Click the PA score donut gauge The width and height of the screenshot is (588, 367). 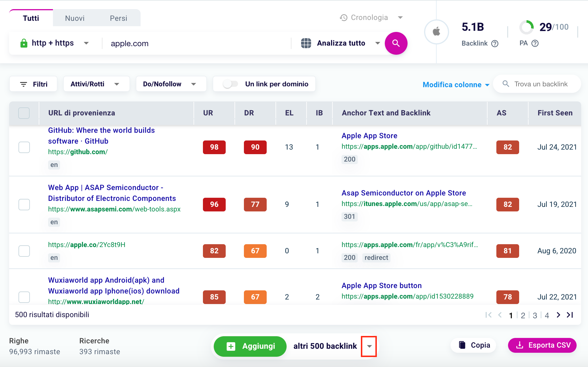point(527,27)
